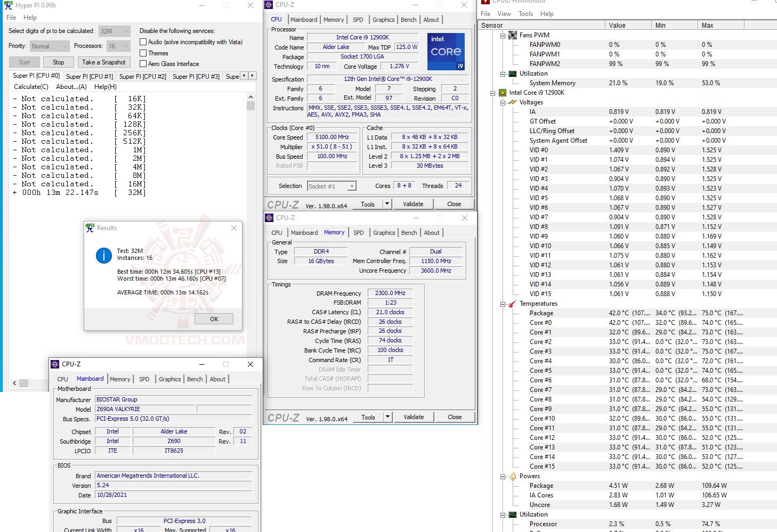Click the Z690A VALKYRIE model field
The image size is (777, 532).
(145, 409)
